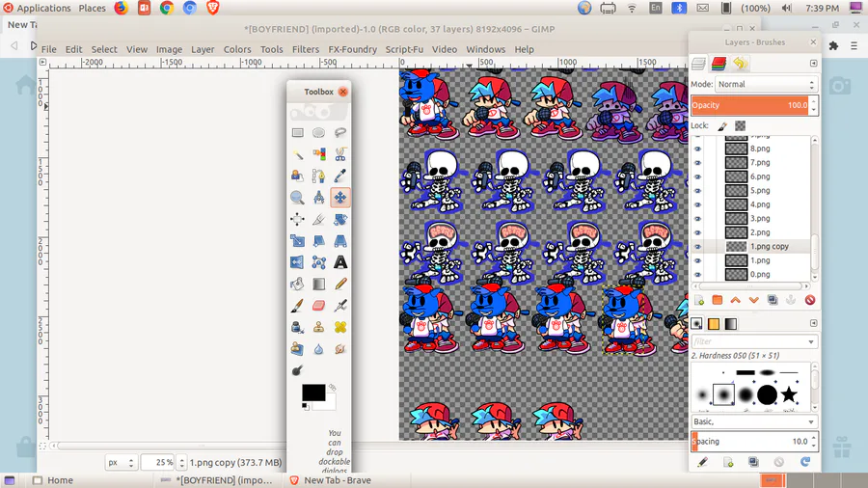Select the Flip tool
Screen dimensions: 868x488
297,262
